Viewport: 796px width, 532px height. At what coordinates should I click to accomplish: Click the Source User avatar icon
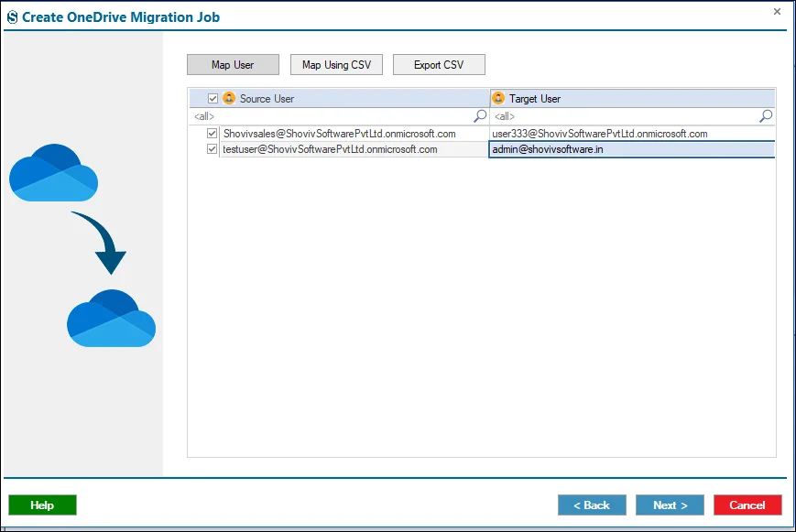[x=229, y=98]
